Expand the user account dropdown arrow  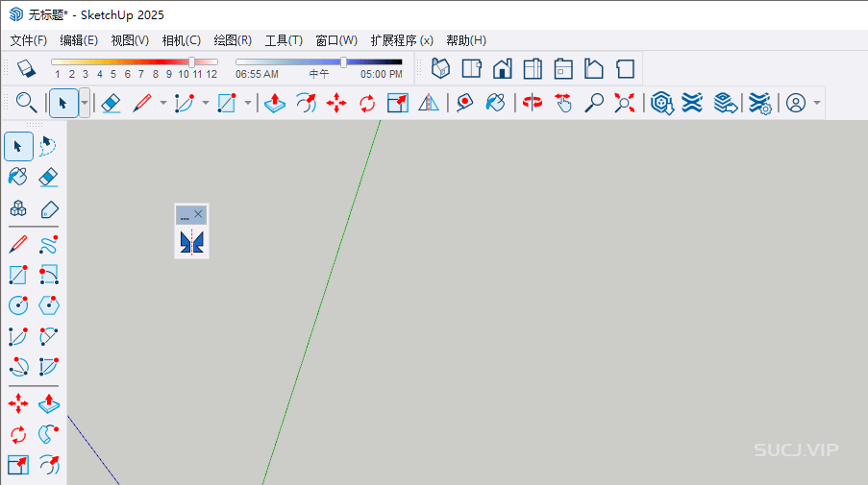(x=817, y=103)
